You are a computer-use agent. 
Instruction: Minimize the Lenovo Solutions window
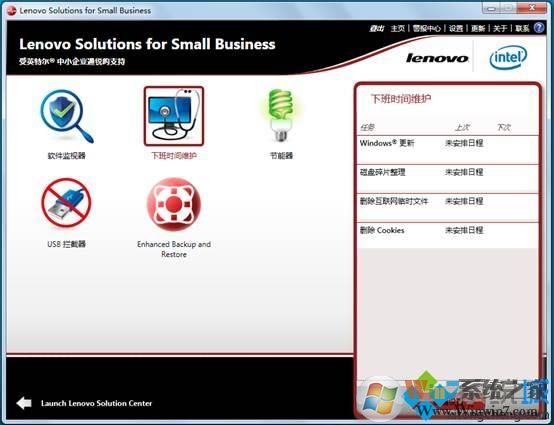[492, 7]
